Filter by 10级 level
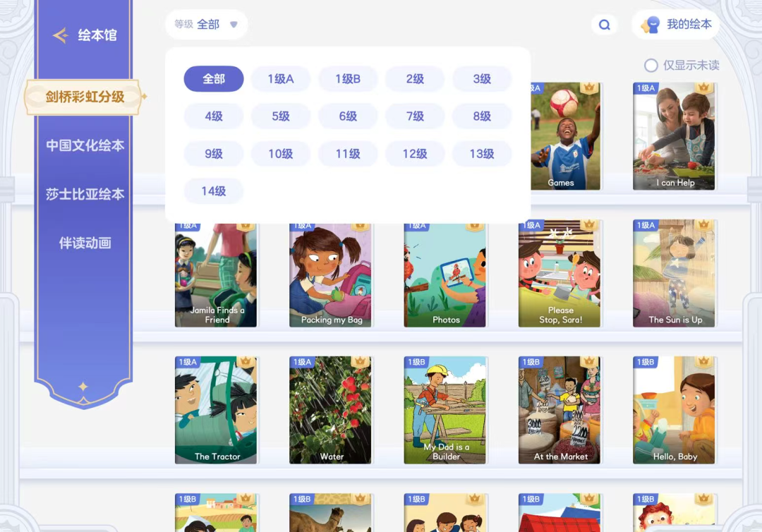The image size is (762, 532). point(281,154)
